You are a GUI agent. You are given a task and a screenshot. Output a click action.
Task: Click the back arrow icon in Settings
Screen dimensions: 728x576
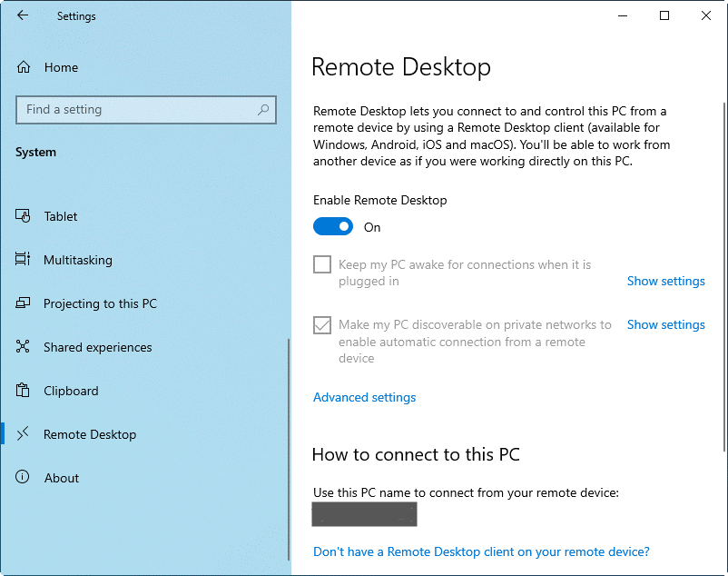[x=23, y=15]
